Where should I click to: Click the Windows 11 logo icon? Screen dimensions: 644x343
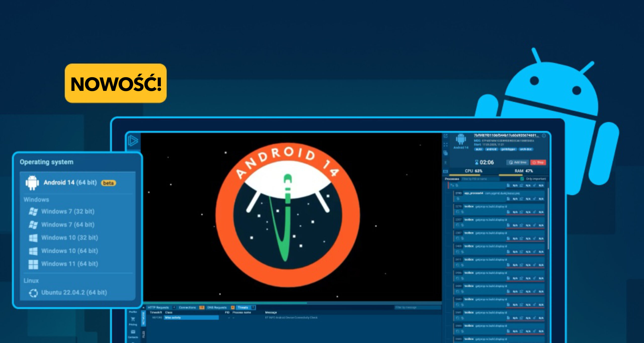point(33,264)
